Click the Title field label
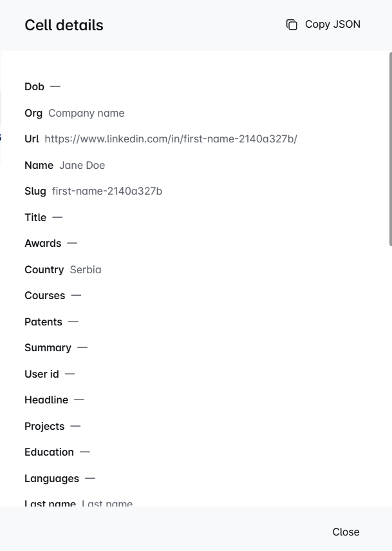392x551 pixels. click(35, 218)
